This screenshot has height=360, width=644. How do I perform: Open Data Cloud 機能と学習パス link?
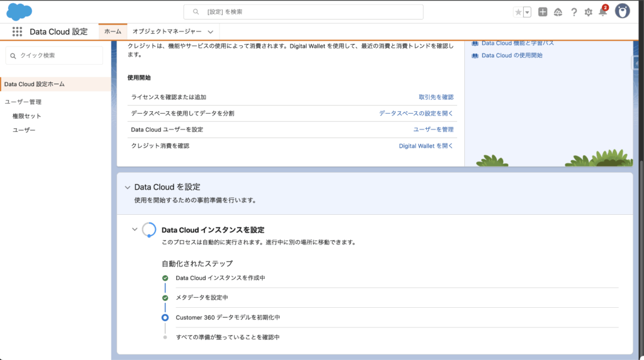(518, 43)
